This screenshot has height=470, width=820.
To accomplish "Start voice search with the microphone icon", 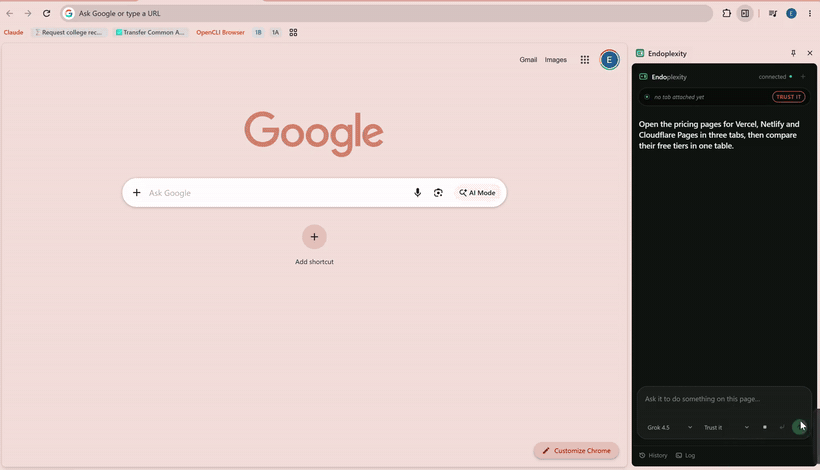I will [x=417, y=192].
